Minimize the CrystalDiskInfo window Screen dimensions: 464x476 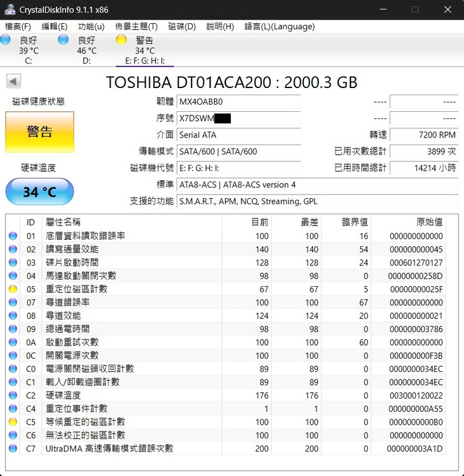tap(383, 10)
